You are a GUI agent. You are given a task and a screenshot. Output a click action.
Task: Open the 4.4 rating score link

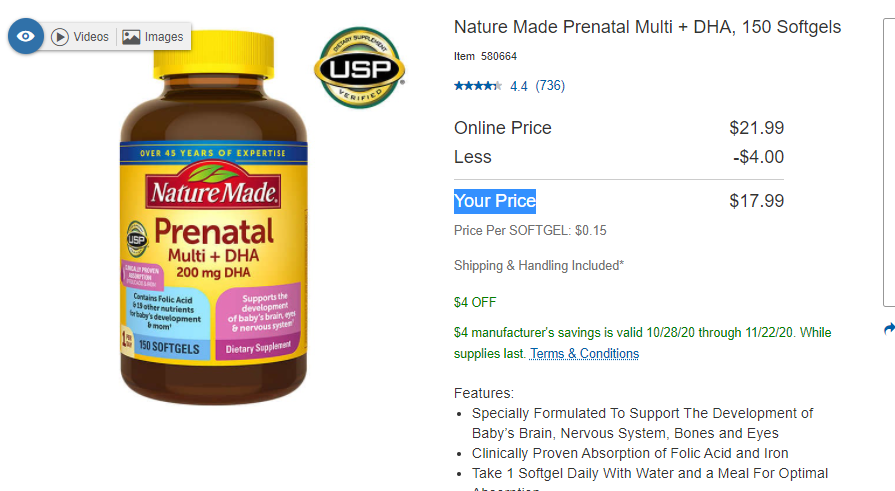[x=519, y=86]
